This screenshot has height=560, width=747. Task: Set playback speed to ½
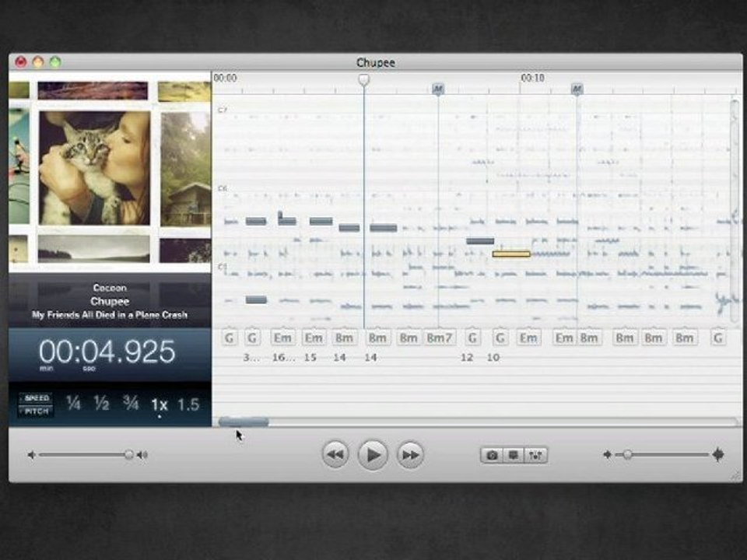point(101,404)
